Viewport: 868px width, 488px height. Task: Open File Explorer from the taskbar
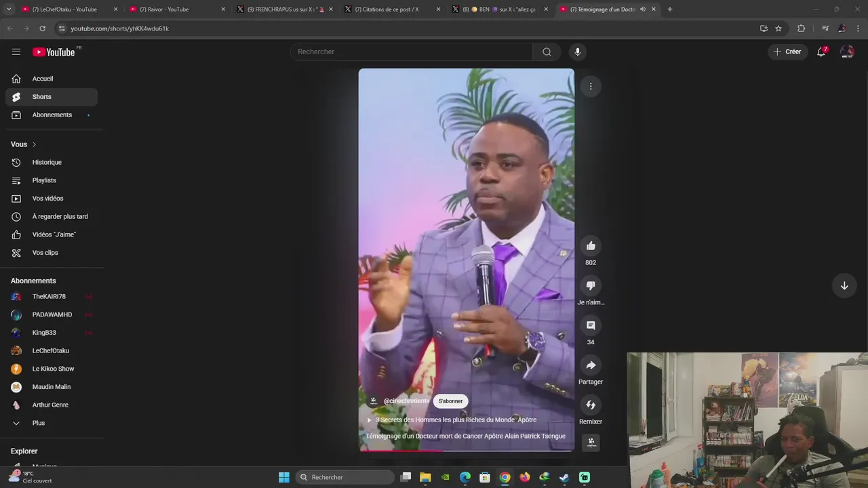[x=425, y=477]
